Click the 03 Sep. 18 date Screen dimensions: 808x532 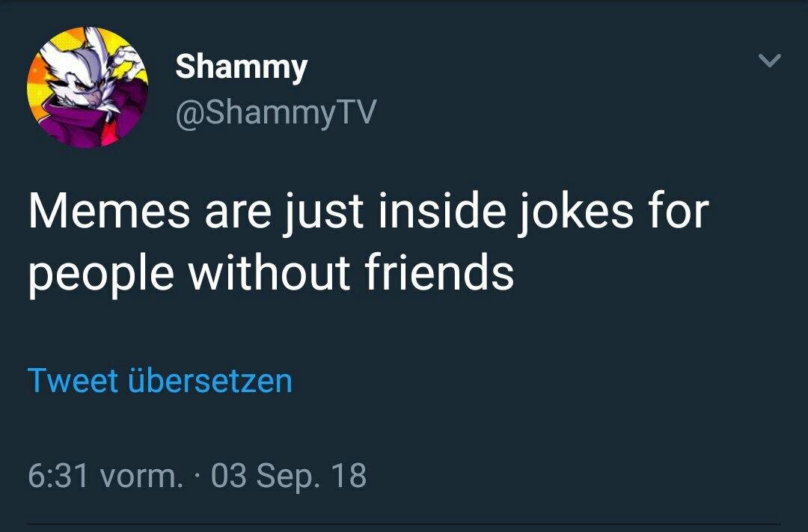[x=289, y=475]
